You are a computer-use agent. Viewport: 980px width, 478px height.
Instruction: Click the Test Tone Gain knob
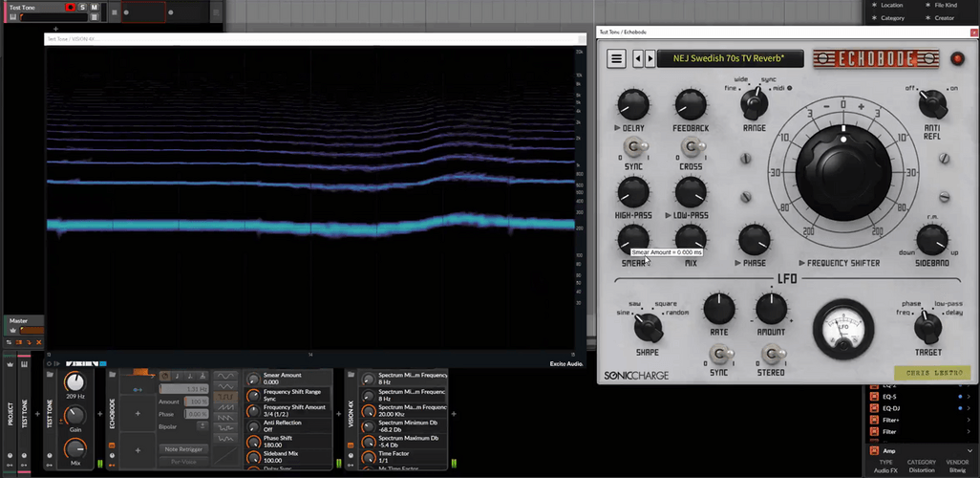pyautogui.click(x=75, y=415)
